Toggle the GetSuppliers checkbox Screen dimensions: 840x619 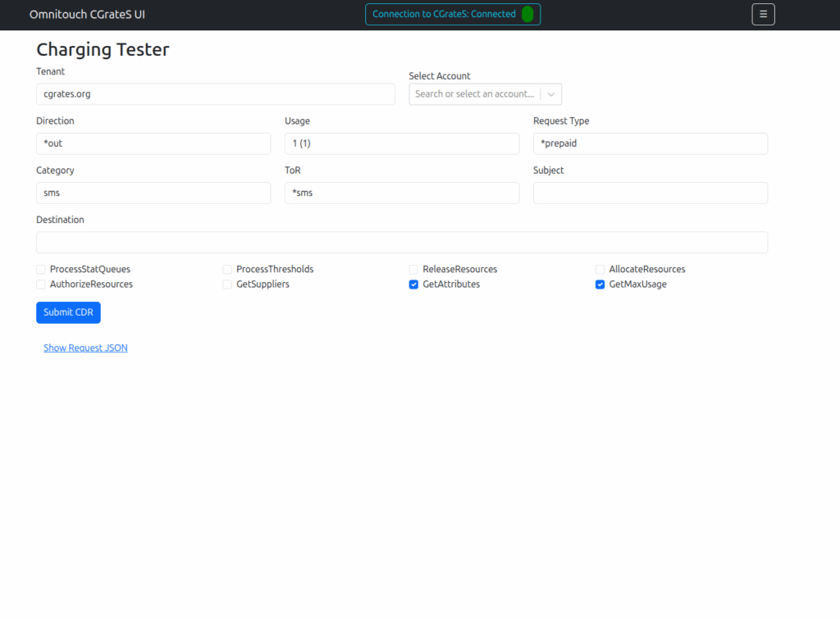(227, 284)
